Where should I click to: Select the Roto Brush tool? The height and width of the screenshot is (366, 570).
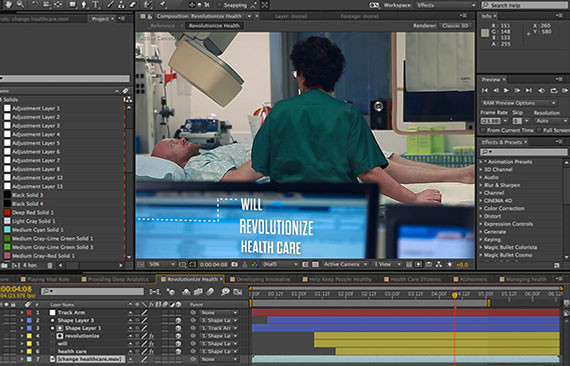tap(147, 5)
